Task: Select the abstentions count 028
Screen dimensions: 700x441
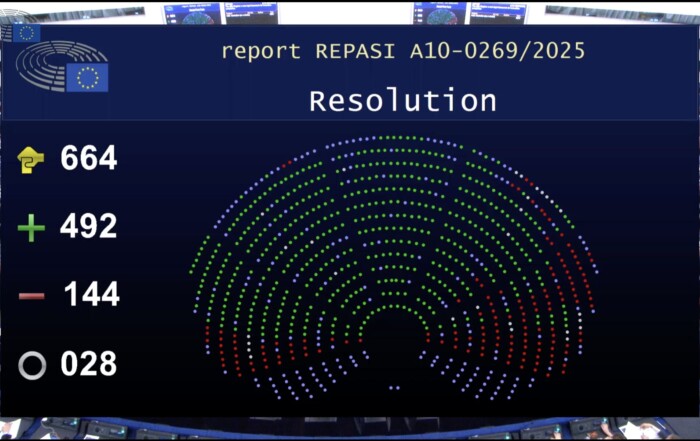Action: [x=88, y=364]
